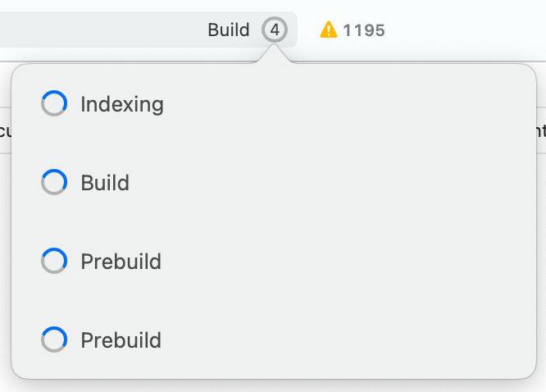The height and width of the screenshot is (392, 546).
Task: Click the Indexing progress spinner
Action: coord(54,103)
